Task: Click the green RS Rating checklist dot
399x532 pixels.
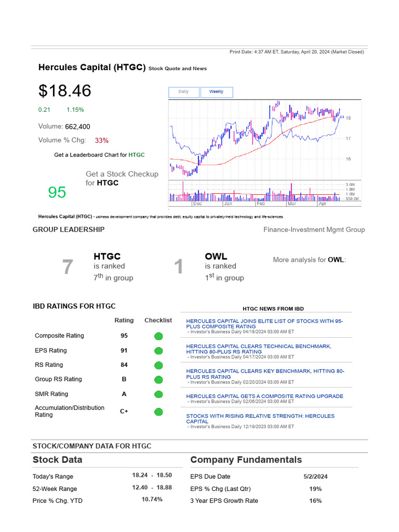Action: pos(158,365)
